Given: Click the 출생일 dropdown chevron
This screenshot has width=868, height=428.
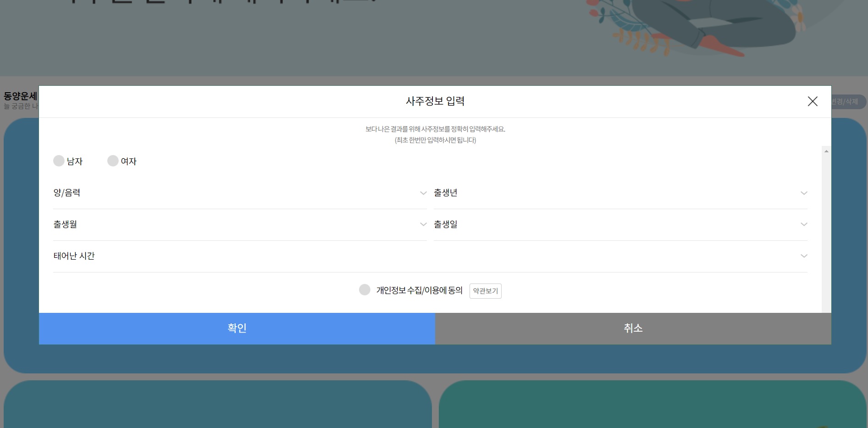Looking at the screenshot, I should tap(804, 224).
